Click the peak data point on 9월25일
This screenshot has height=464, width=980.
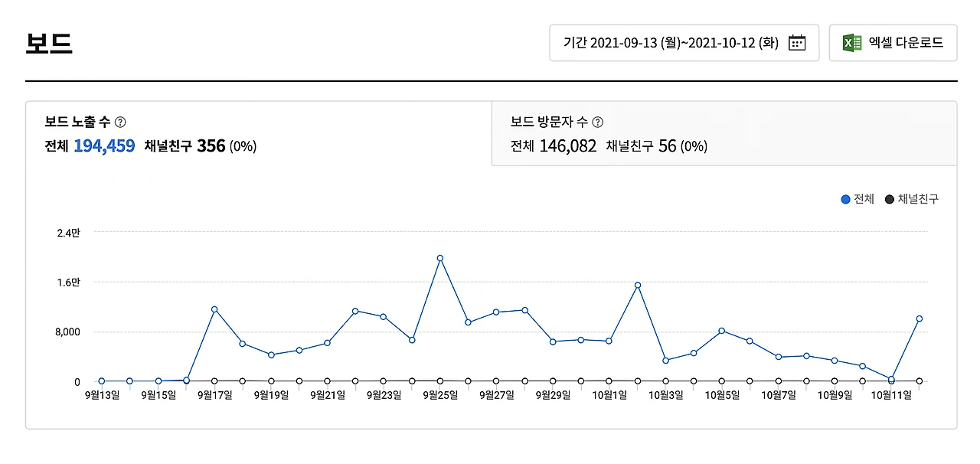click(x=440, y=258)
